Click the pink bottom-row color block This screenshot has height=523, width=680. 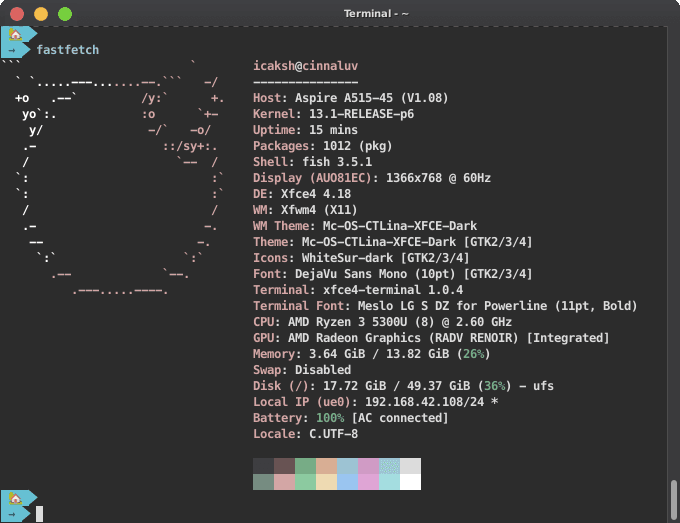click(x=284, y=482)
